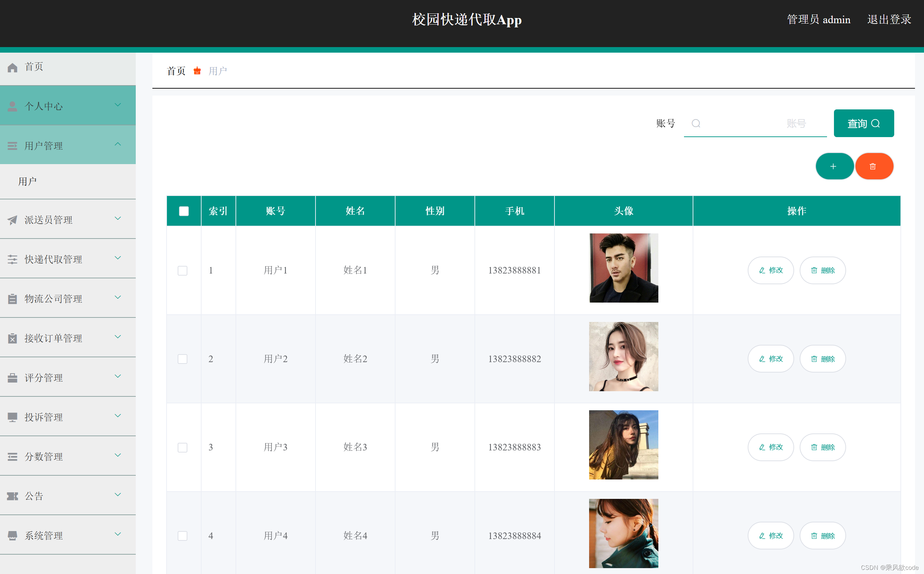Click the 账号 search input field

756,123
